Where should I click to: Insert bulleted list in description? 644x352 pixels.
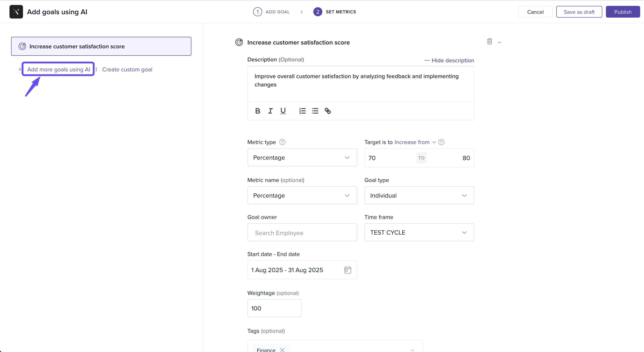tap(315, 111)
